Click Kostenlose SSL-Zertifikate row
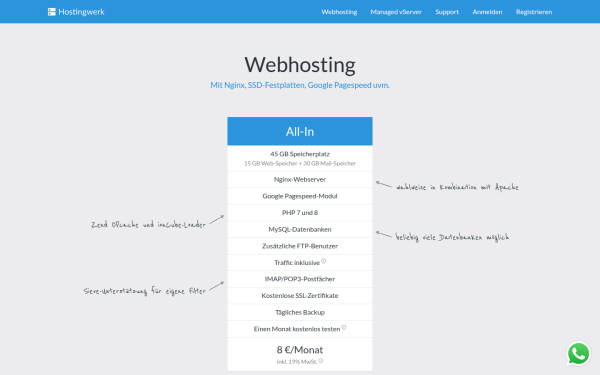This screenshot has width=600, height=375. [x=300, y=296]
